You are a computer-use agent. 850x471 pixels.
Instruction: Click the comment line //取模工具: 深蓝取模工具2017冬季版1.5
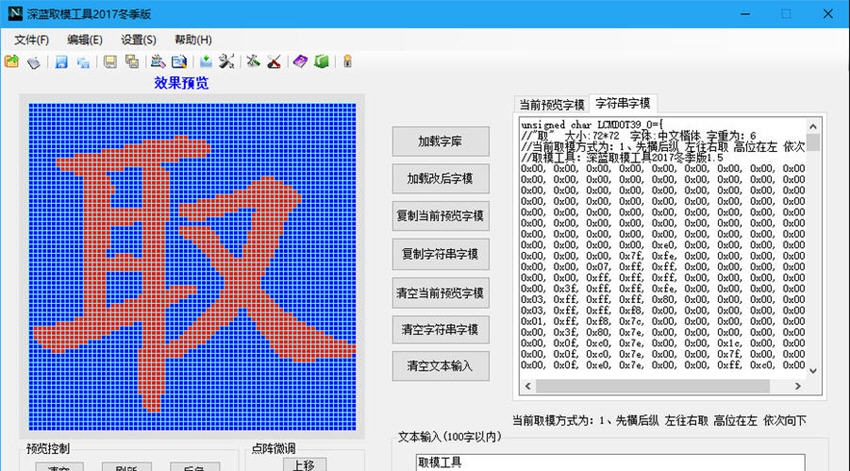coord(622,158)
